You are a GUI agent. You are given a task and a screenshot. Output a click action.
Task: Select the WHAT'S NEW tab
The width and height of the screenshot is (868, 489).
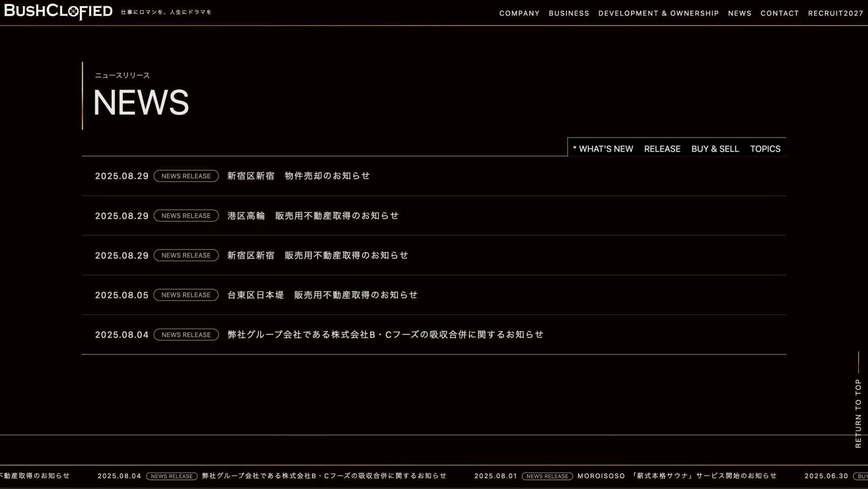click(x=605, y=149)
